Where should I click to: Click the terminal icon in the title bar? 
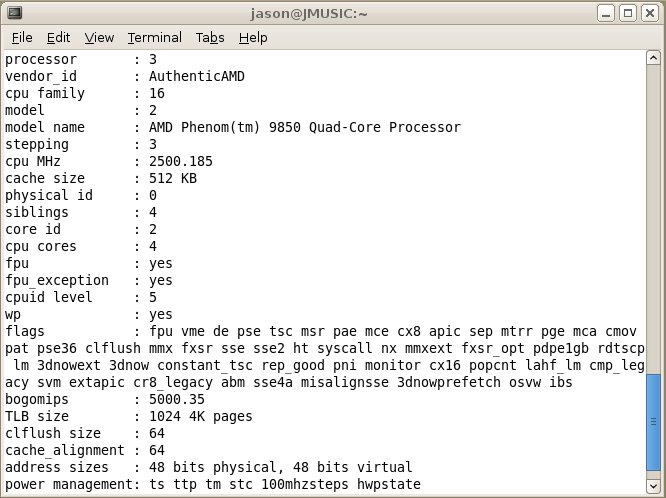pos(15,13)
